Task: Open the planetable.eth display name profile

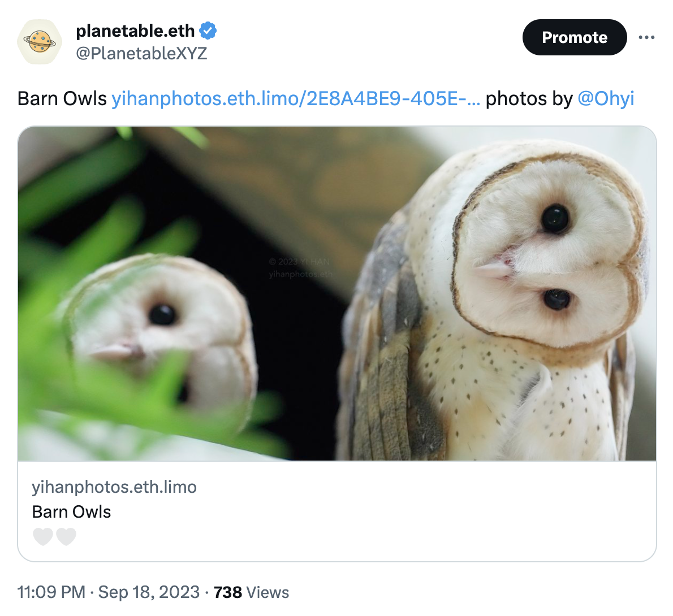Action: (135, 31)
